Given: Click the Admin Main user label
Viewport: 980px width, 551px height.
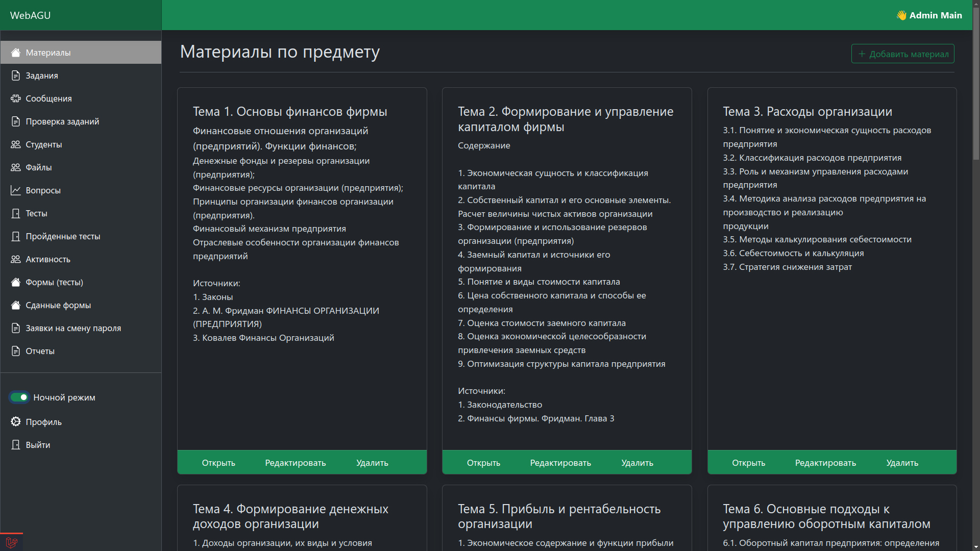Looking at the screenshot, I should [x=936, y=15].
